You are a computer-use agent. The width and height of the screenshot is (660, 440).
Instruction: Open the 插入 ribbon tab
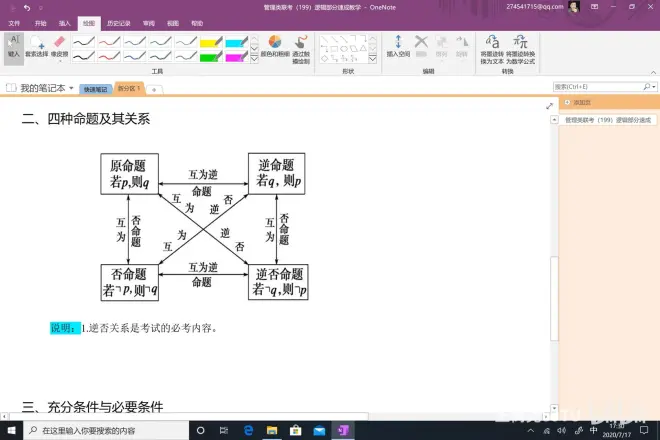(64, 21)
